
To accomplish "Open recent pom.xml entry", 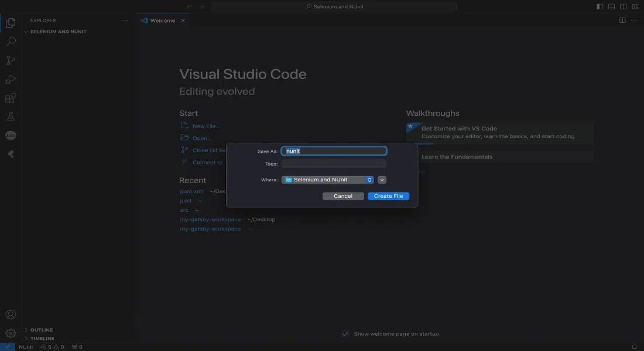I will [x=191, y=191].
